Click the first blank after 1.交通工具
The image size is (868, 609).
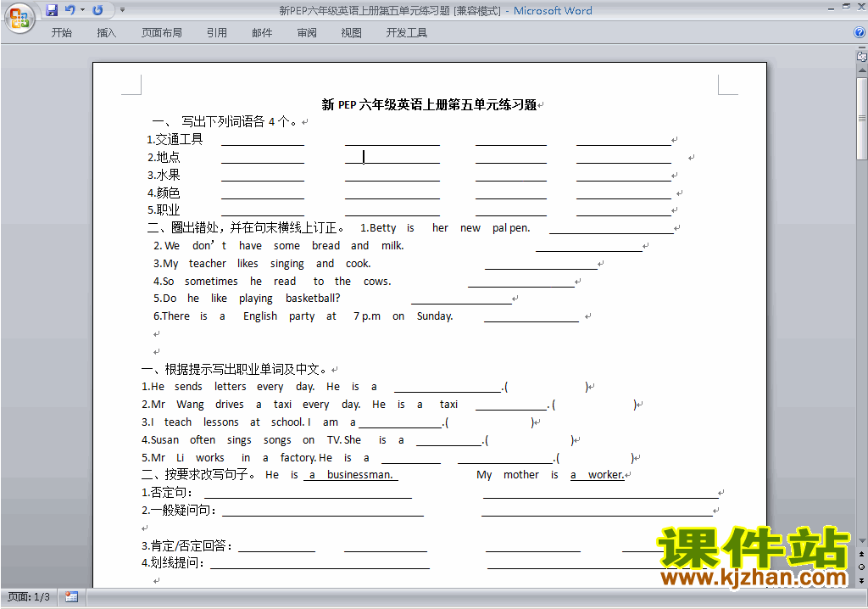(263, 141)
